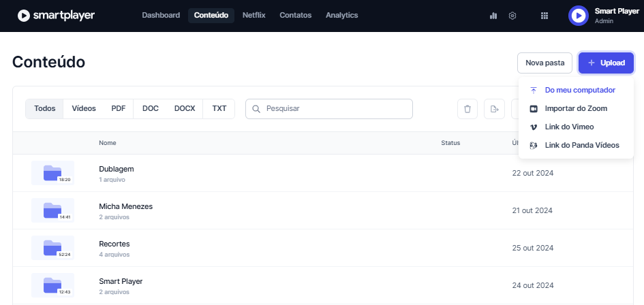
Task: Click the Smart Player folder thumbnail
Action: pyautogui.click(x=52, y=285)
